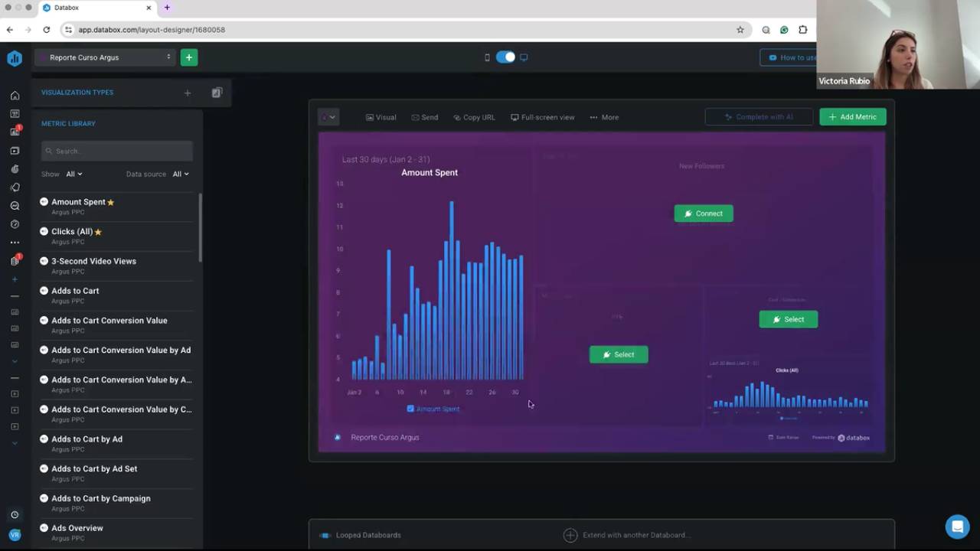The width and height of the screenshot is (980, 551).
Task: Open the Reporte Curso Argus databoard dropdown
Action: [x=105, y=57]
